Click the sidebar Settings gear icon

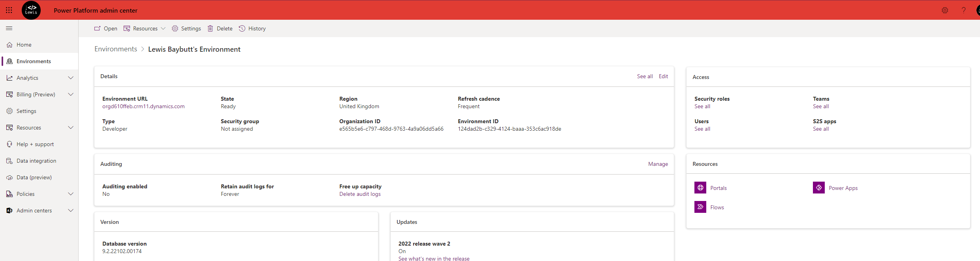tap(9, 111)
